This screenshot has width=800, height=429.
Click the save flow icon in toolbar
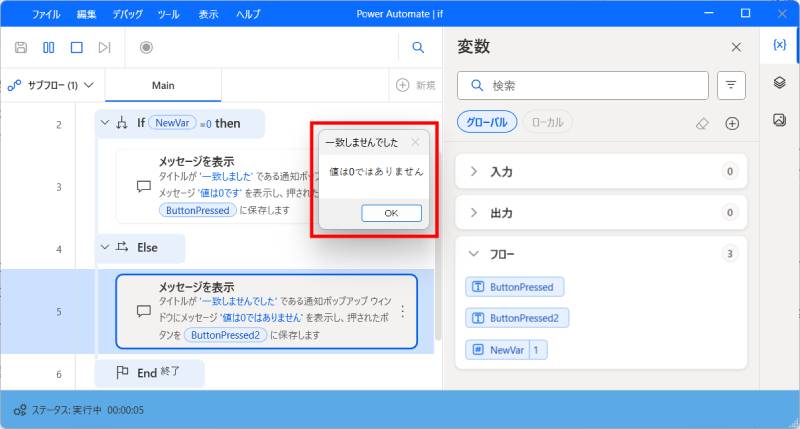(21, 47)
